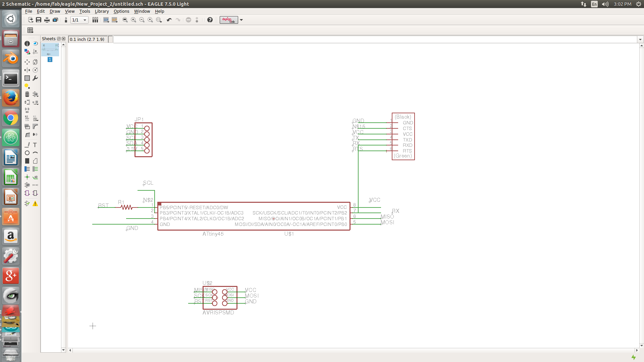This screenshot has width=644, height=362.
Task: Select the Smash tool
Action: point(27,127)
